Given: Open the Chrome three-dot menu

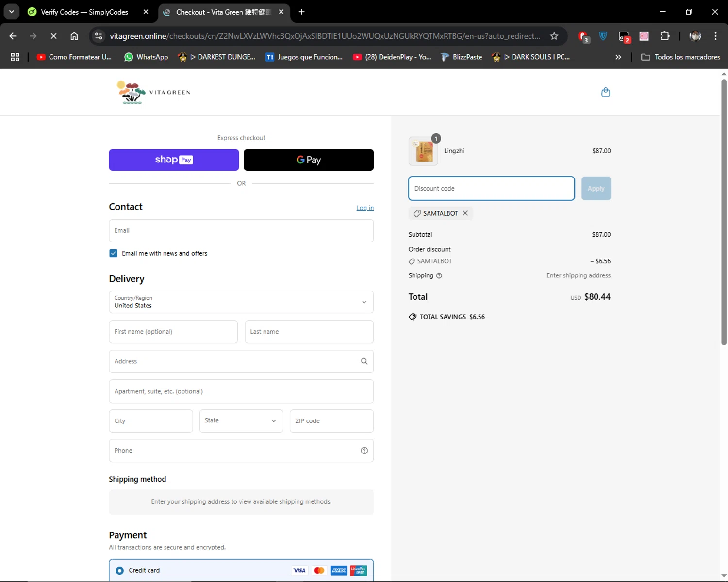Looking at the screenshot, I should (x=715, y=36).
